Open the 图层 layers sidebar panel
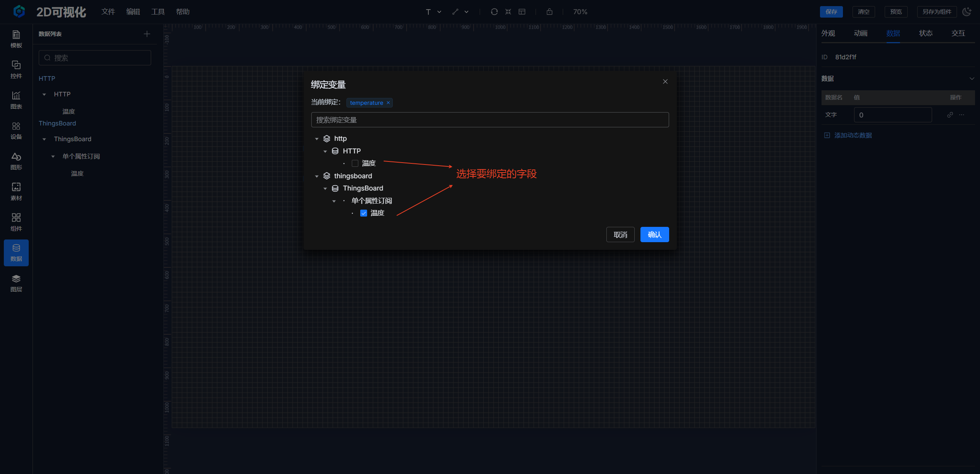The width and height of the screenshot is (980, 474). [16, 283]
